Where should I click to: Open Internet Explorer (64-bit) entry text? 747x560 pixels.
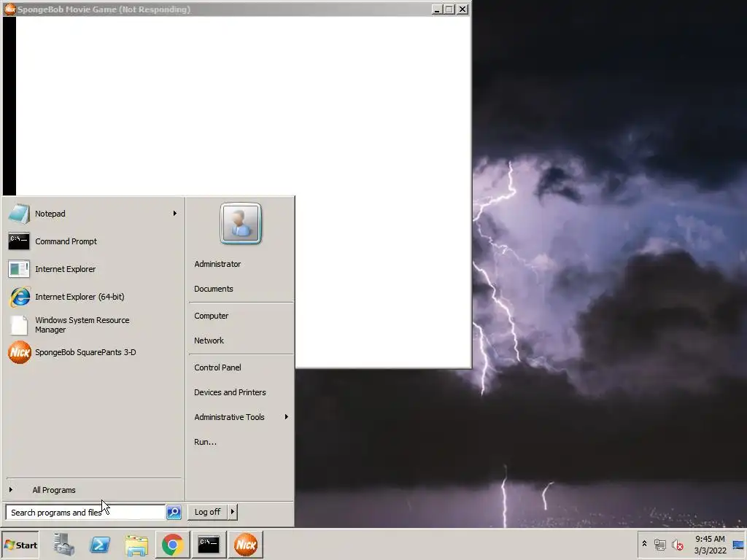click(x=80, y=297)
